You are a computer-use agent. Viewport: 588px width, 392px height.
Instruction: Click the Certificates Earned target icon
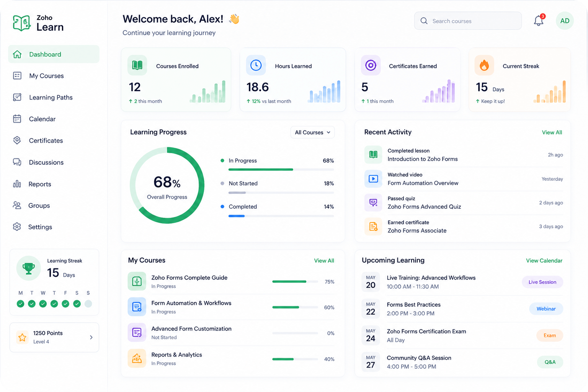coord(371,65)
